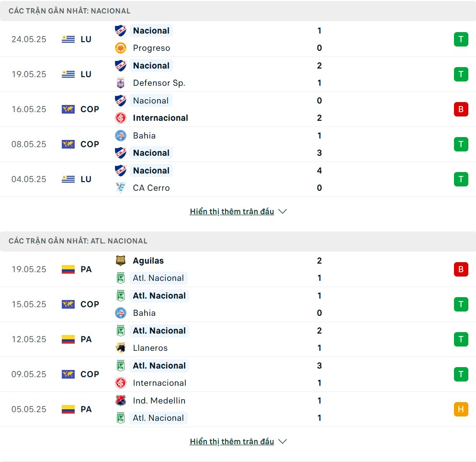Click the orange H draw badge
476x462 pixels.
[x=461, y=409]
